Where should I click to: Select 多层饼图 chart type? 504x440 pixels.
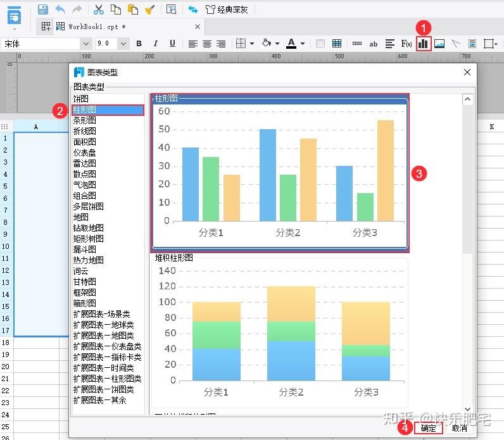(108, 206)
